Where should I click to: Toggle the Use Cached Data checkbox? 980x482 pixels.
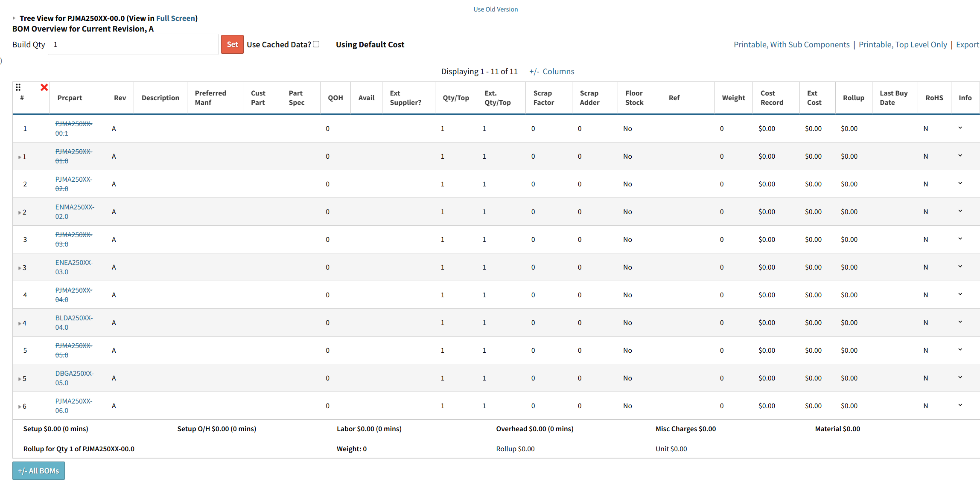coord(316,44)
